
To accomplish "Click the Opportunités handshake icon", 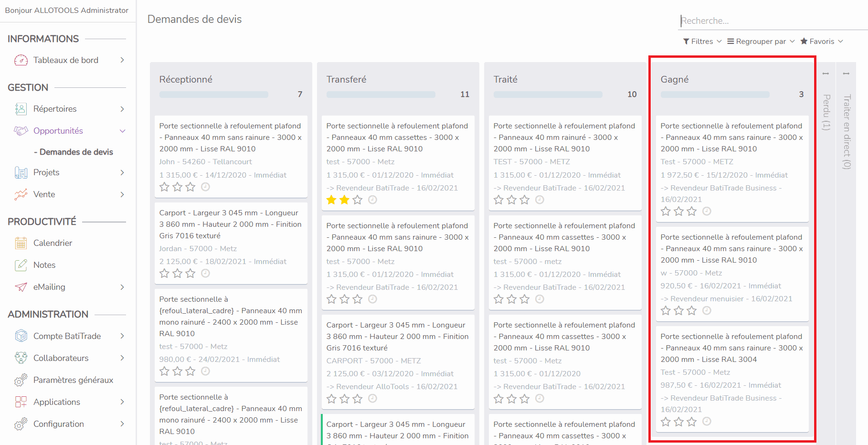I will [21, 131].
